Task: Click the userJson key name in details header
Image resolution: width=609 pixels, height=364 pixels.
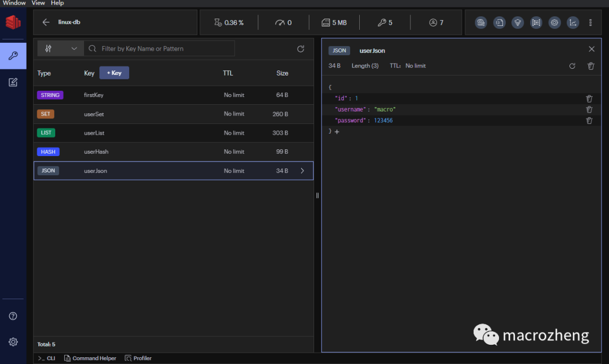Action: [372, 51]
